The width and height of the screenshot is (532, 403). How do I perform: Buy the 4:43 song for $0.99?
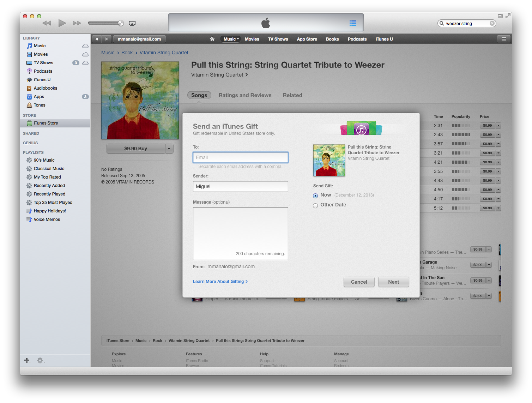click(x=488, y=181)
